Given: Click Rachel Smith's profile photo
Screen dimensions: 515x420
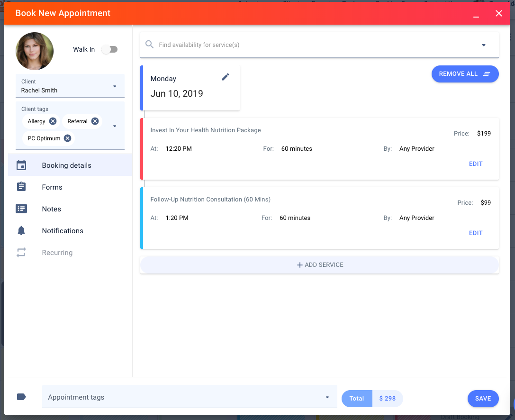Looking at the screenshot, I should [x=35, y=51].
